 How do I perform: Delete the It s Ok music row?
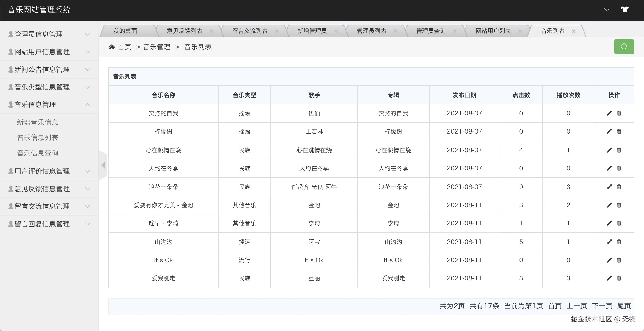click(619, 260)
